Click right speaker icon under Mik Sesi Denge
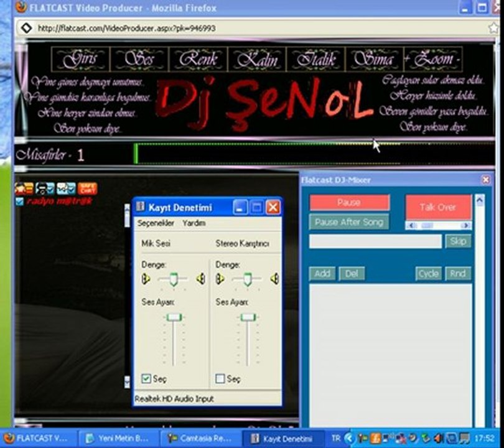The height and width of the screenshot is (448, 504). tap(201, 279)
